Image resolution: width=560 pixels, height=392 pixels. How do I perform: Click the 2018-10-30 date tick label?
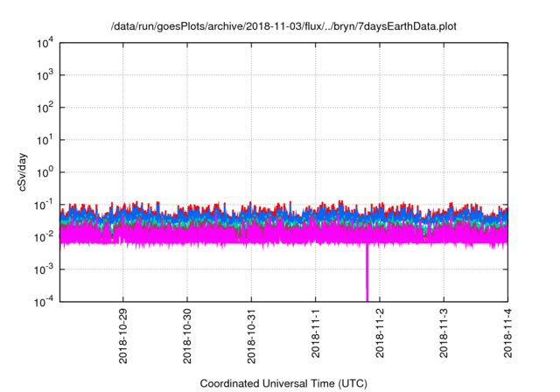[x=187, y=336]
